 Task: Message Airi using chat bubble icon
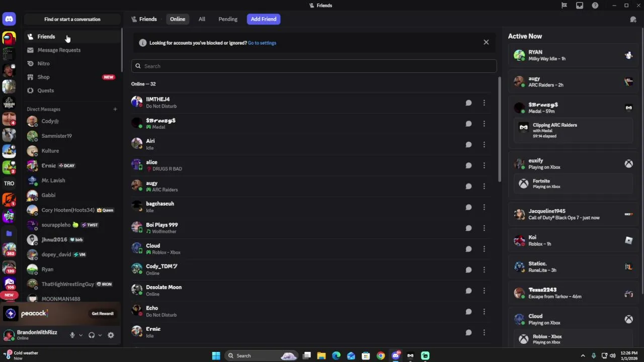[468, 144]
